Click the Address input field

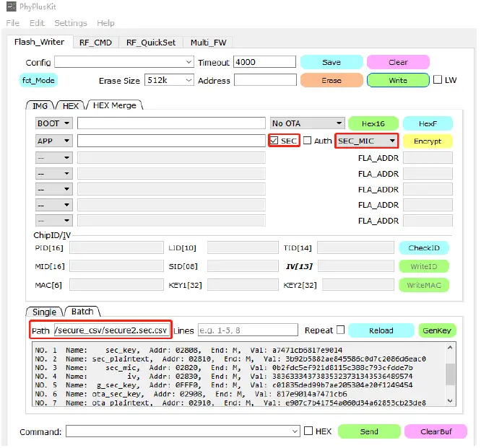[265, 80]
